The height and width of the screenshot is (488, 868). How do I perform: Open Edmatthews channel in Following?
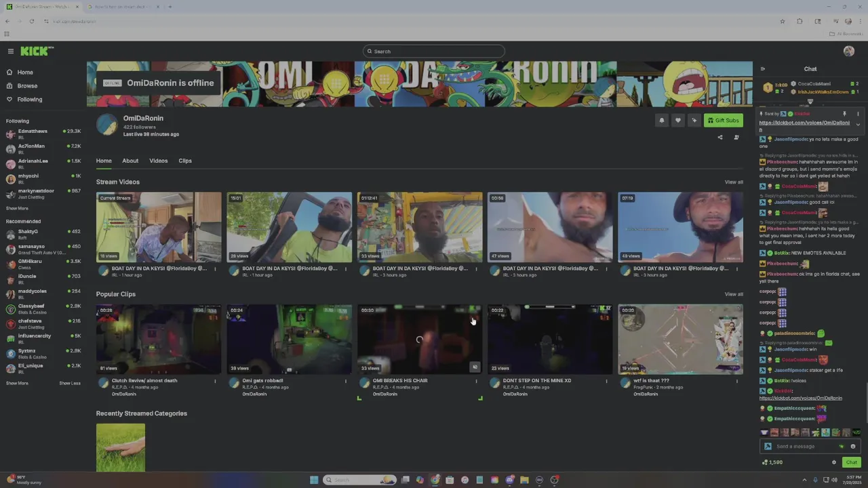pyautogui.click(x=43, y=134)
